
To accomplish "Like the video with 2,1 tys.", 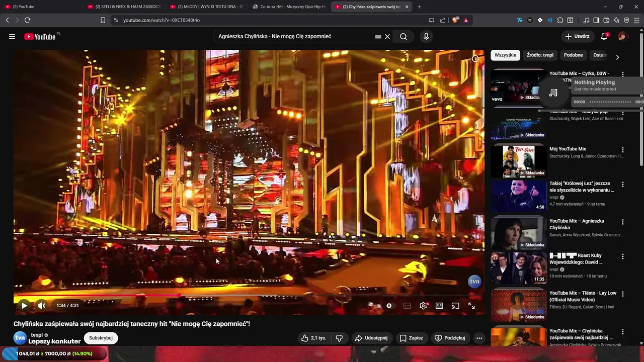I will [x=313, y=338].
